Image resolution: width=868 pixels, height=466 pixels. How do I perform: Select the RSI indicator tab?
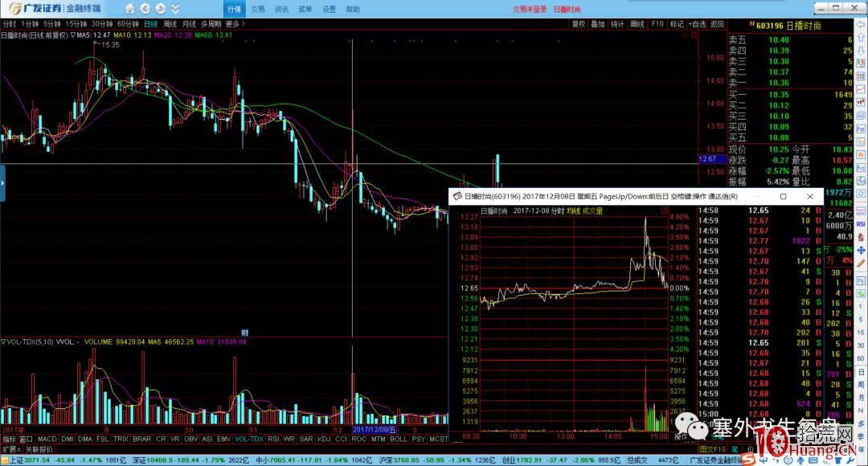(x=273, y=439)
